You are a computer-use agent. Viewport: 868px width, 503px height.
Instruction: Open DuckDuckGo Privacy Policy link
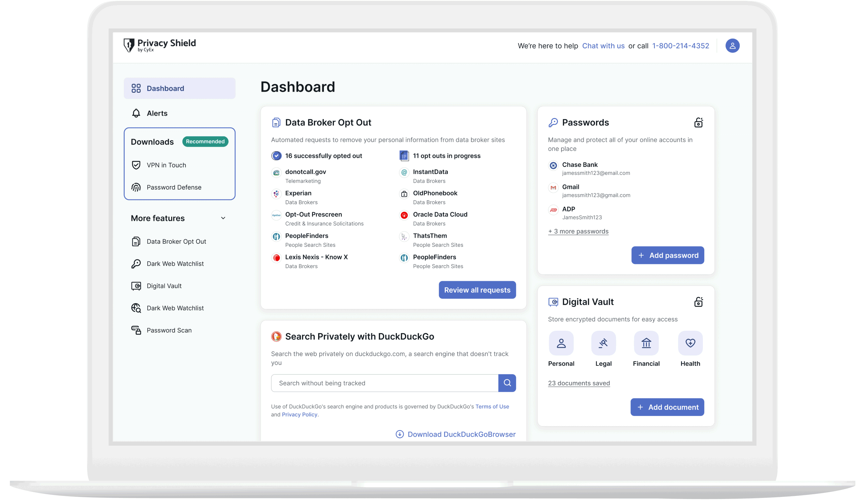(300, 414)
